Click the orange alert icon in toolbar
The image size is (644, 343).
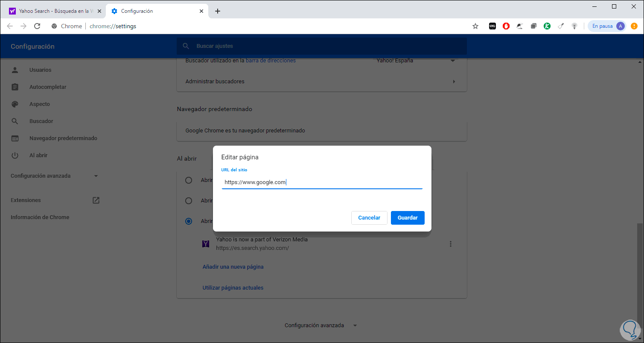click(x=634, y=26)
